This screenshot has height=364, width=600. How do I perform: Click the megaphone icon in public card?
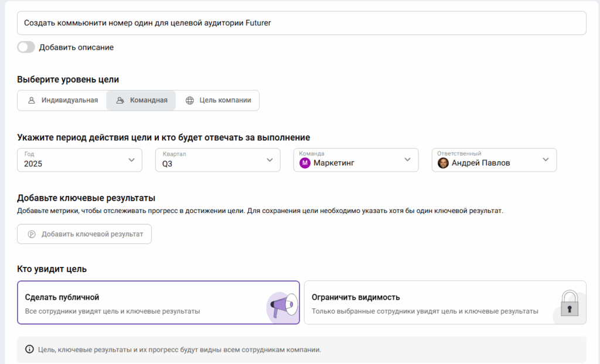(283, 304)
